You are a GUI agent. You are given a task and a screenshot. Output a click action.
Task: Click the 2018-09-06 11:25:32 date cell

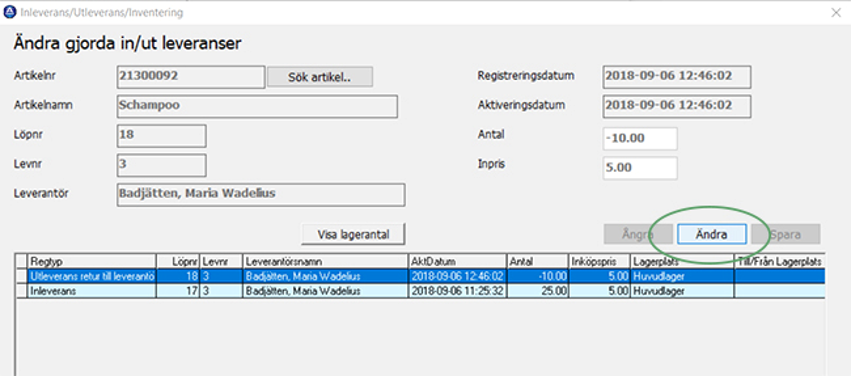tap(458, 291)
